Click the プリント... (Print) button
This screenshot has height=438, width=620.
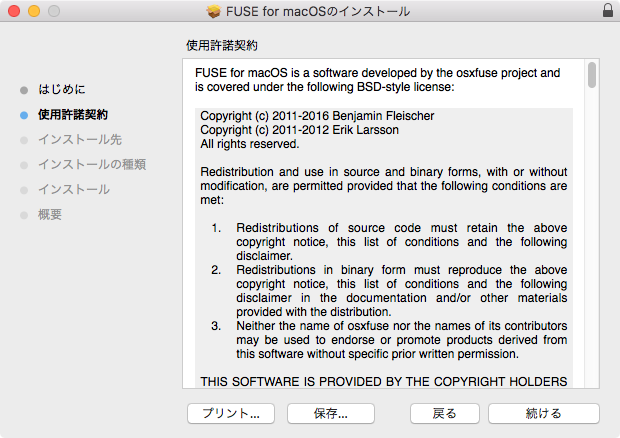pyautogui.click(x=231, y=413)
